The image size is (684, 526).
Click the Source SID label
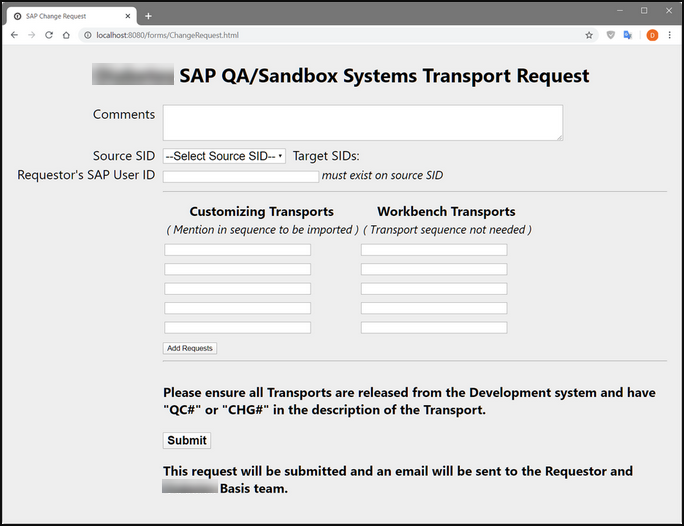(124, 156)
